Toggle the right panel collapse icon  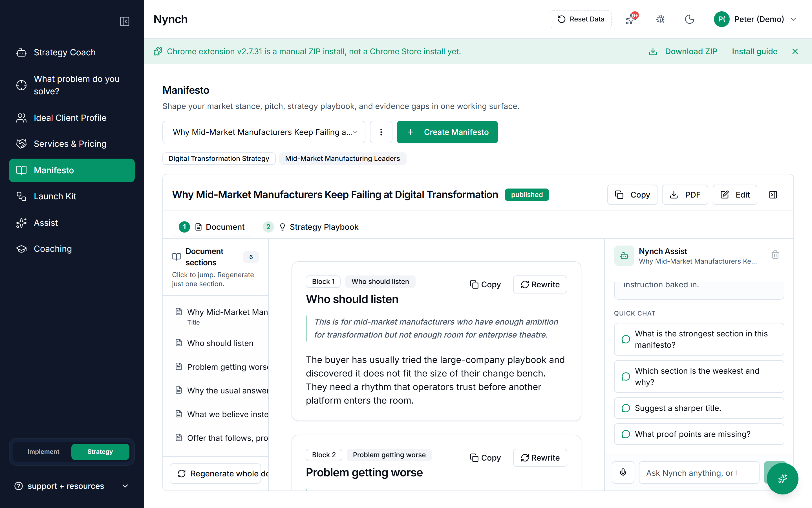(x=773, y=195)
